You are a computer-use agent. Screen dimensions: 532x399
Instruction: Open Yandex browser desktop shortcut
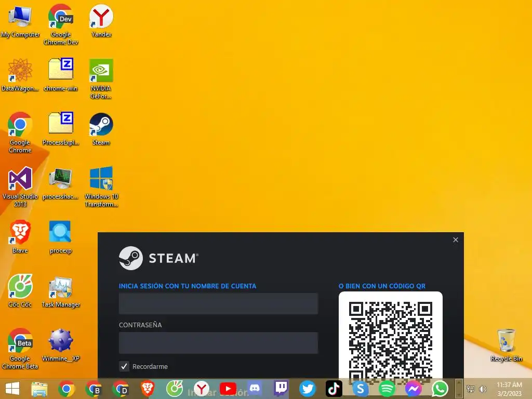101,21
